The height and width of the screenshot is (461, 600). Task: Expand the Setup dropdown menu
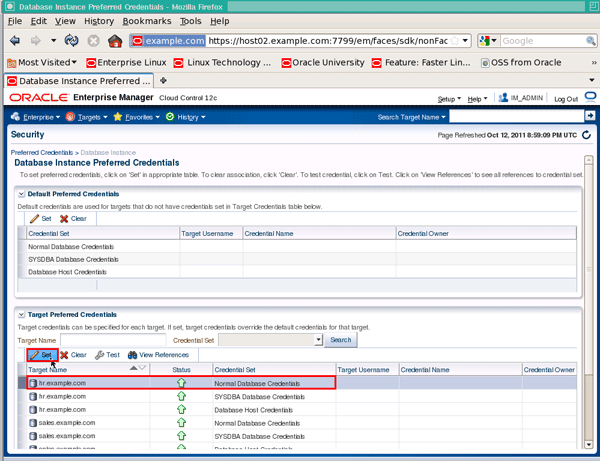pyautogui.click(x=448, y=99)
